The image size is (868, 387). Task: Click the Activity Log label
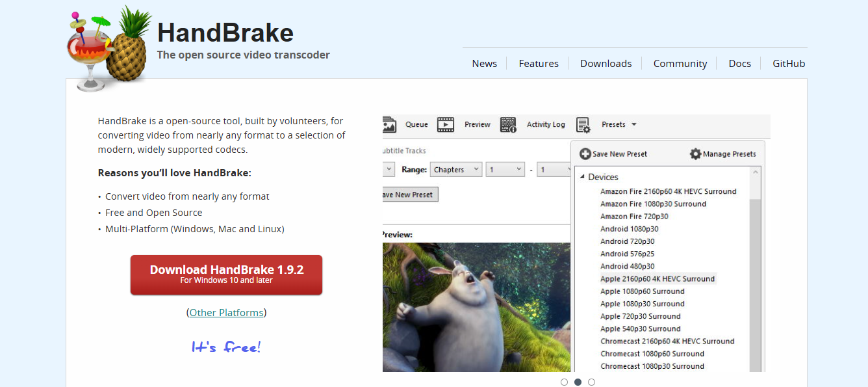(546, 125)
